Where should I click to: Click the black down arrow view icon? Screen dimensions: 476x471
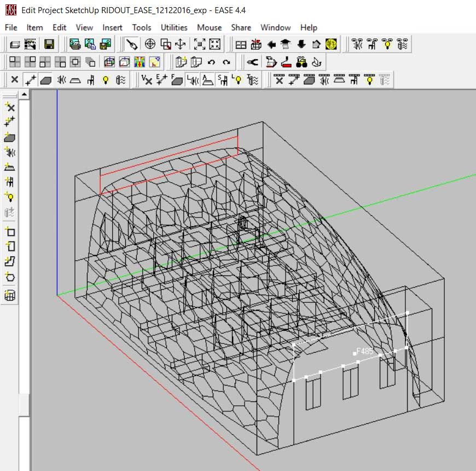coord(301,45)
